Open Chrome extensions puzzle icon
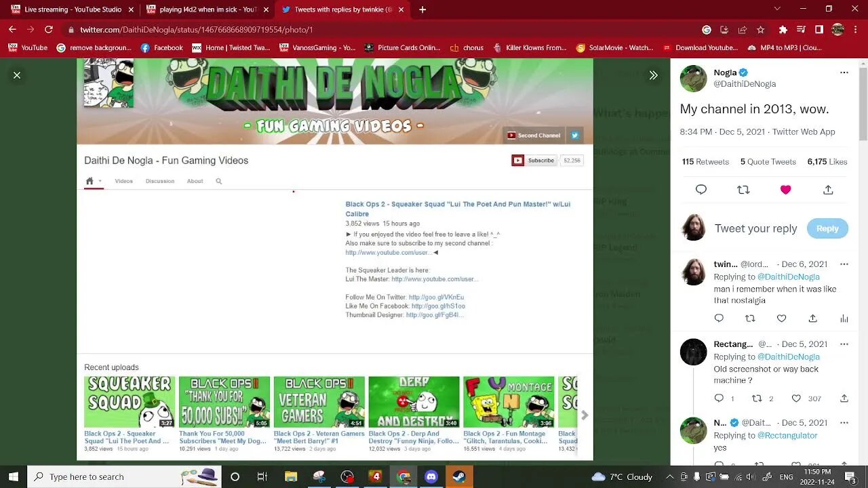868x488 pixels. (x=783, y=30)
